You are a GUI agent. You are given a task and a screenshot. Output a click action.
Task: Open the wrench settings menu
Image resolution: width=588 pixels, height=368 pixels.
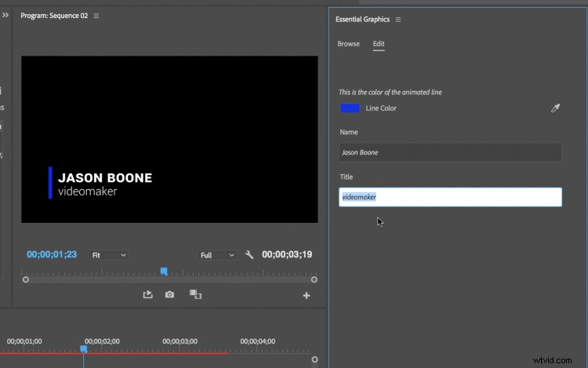pyautogui.click(x=249, y=255)
